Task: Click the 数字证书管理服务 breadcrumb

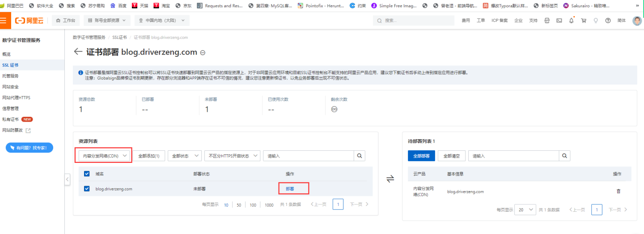Action: [x=89, y=37]
